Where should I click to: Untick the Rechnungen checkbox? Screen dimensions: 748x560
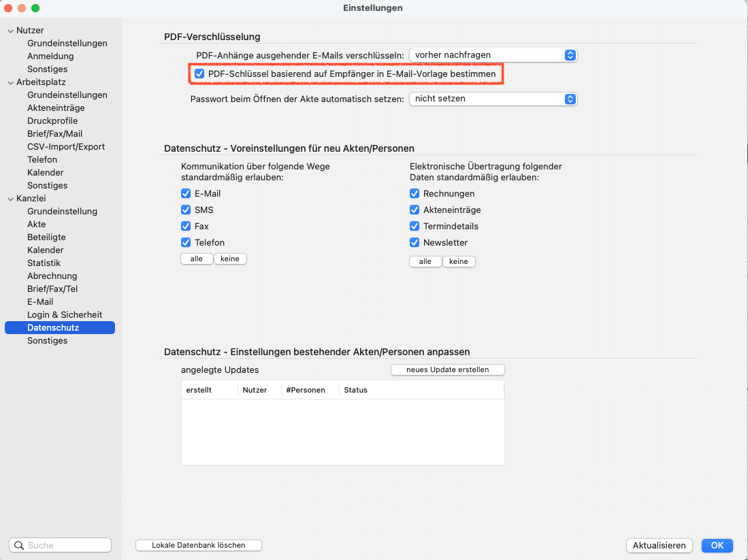414,194
